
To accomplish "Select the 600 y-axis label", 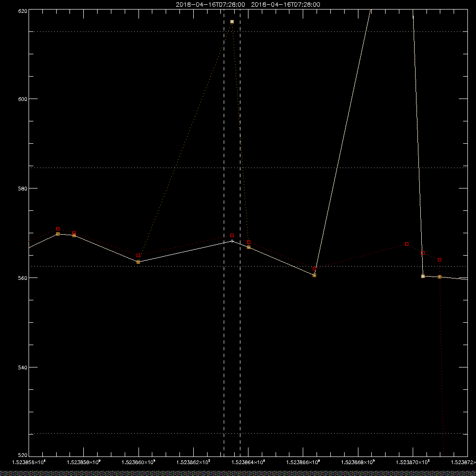I will click(x=23, y=99).
